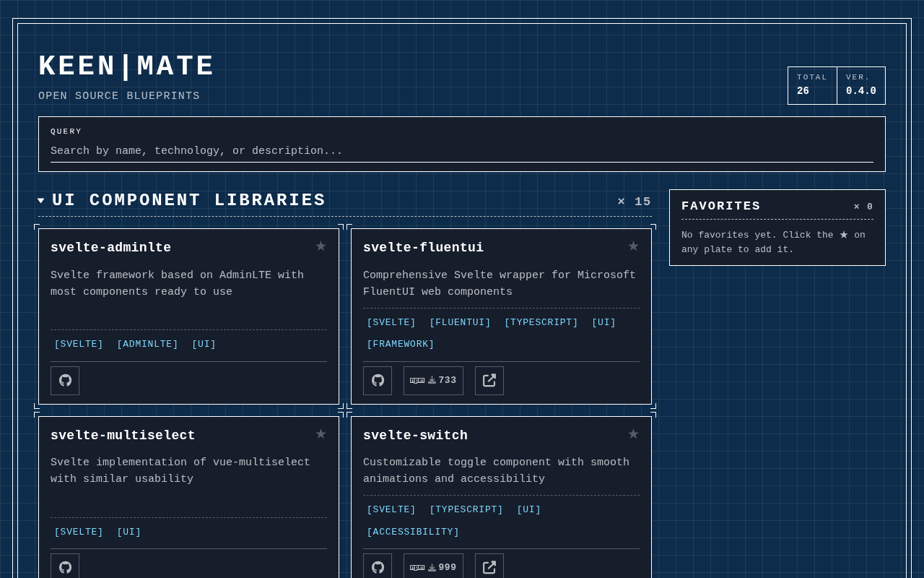Open svelte-fluentui GitHub repository icon
The width and height of the screenshot is (924, 578).
pos(378,381)
